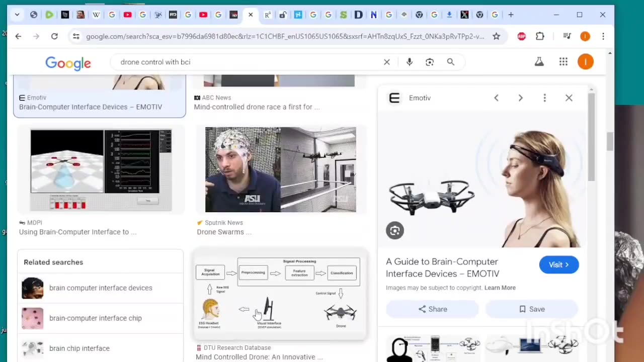The width and height of the screenshot is (644, 362).
Task: Open the related image with laptop and drone
Action: (x=532, y=348)
